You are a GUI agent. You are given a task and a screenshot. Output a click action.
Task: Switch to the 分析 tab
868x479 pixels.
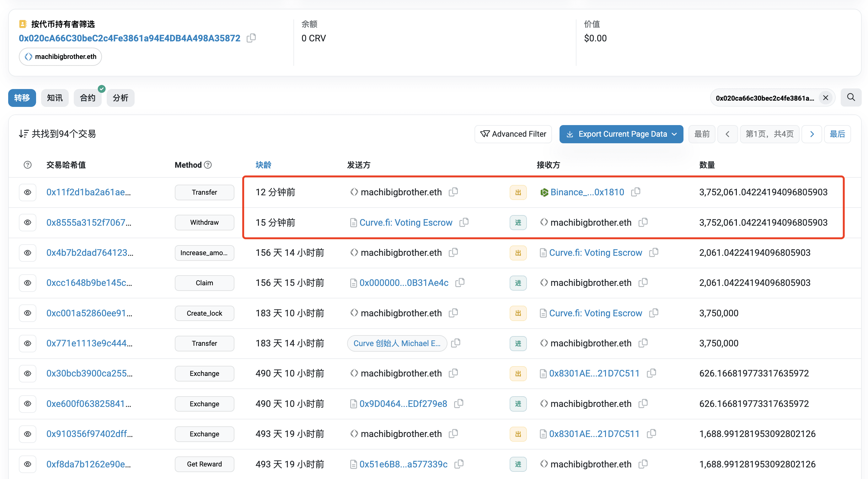120,98
